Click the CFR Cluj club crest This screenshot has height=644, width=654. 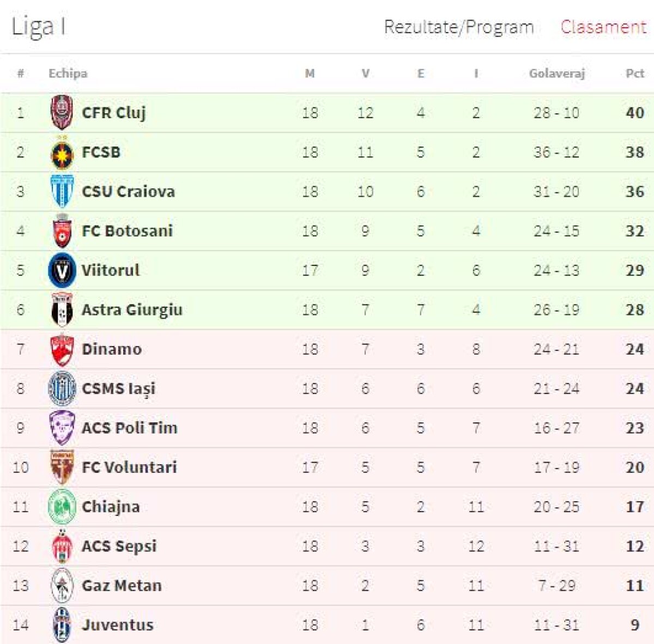coord(62,113)
